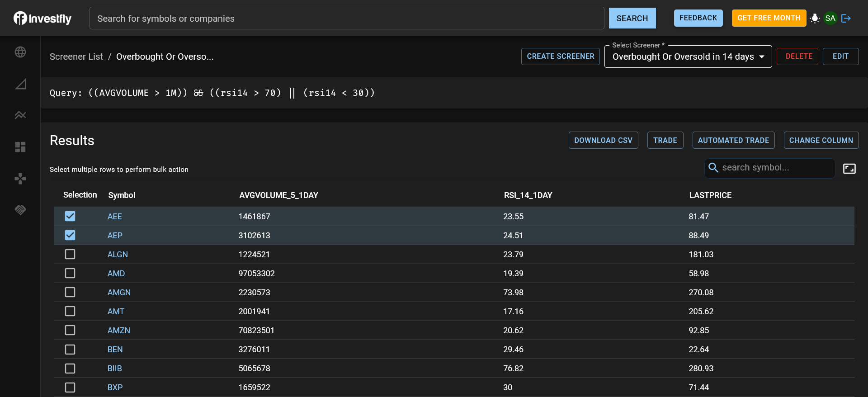Open the globe market icon in sidebar
The width and height of the screenshot is (868, 397).
click(20, 52)
